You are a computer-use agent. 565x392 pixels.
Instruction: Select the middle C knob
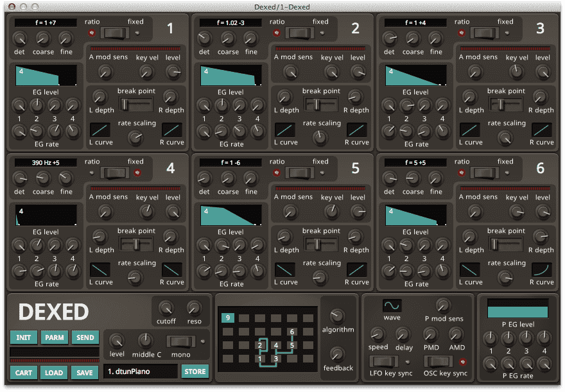click(146, 340)
